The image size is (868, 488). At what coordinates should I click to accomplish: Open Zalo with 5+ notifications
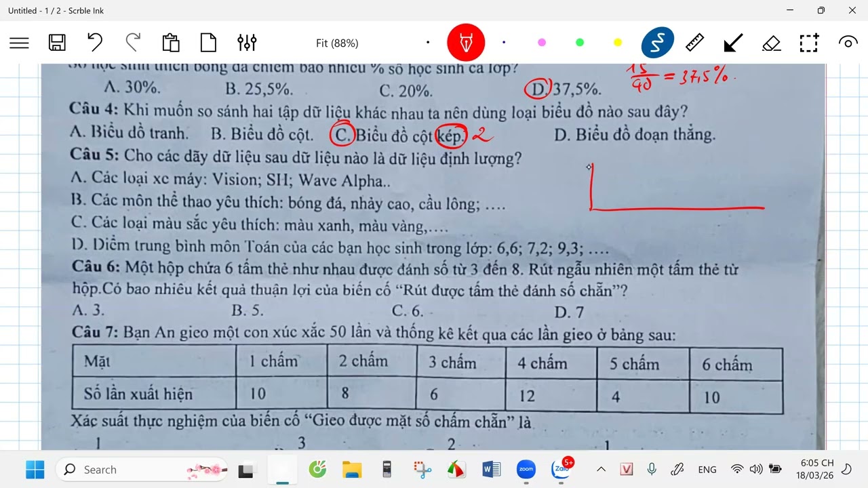tap(562, 468)
